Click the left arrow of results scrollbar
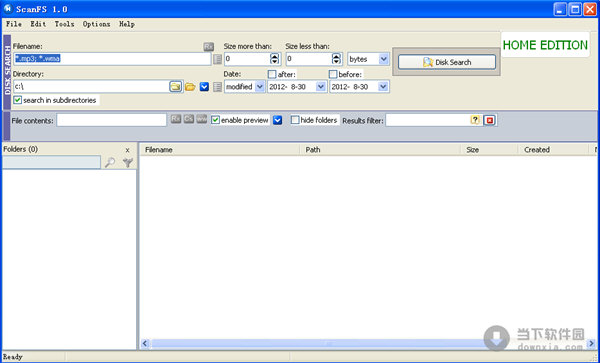 point(145,343)
